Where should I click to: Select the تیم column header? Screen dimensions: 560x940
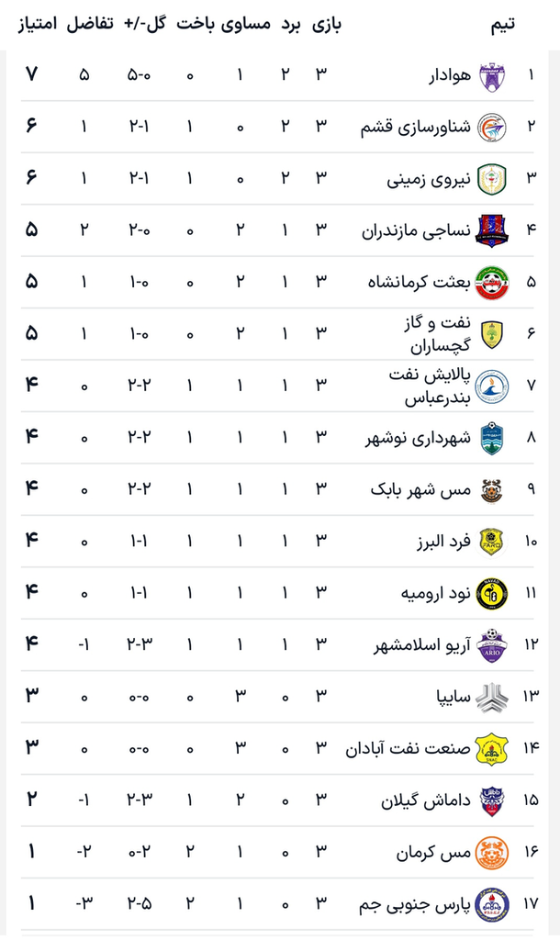502,25
